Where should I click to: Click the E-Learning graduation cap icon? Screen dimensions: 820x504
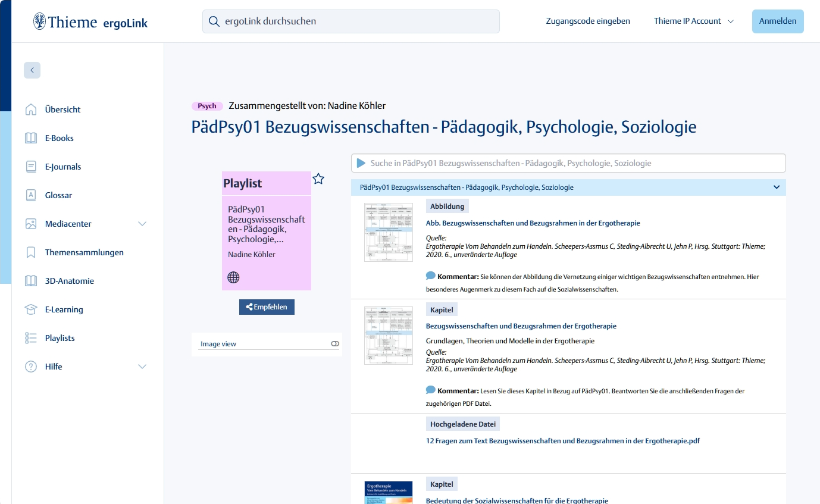click(31, 309)
